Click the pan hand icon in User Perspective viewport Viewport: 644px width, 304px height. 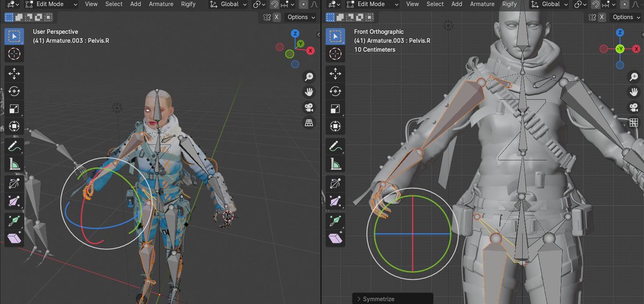coord(309,92)
